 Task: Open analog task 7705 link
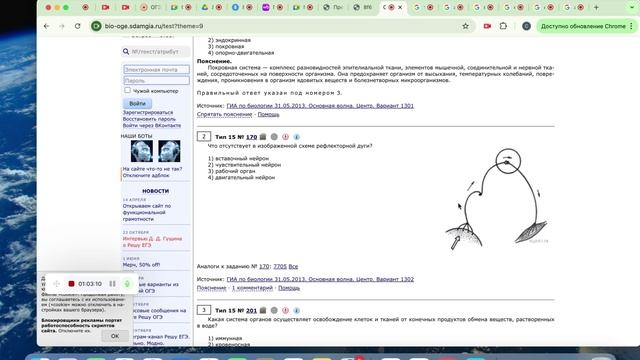pyautogui.click(x=280, y=266)
